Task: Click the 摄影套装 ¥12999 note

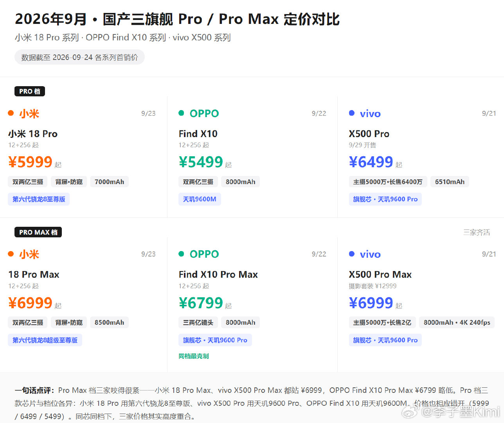Action: click(373, 286)
